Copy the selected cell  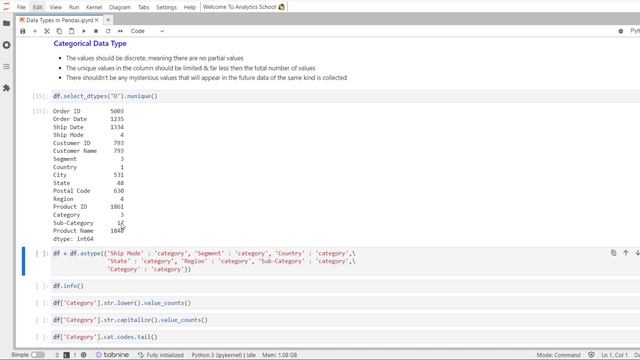tap(59, 31)
